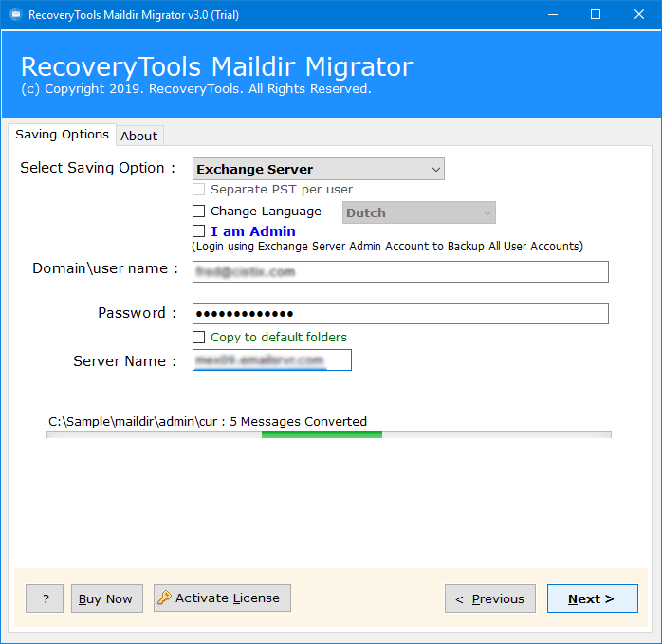This screenshot has width=662, height=644.
Task: Maximize the Maildir Migrator window
Action: 596,15
